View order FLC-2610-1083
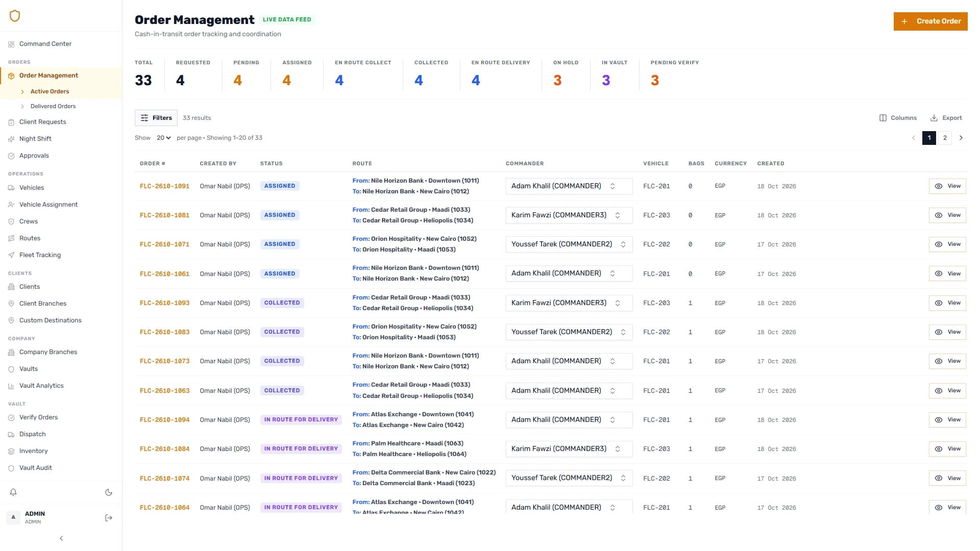980x551 pixels. [947, 332]
